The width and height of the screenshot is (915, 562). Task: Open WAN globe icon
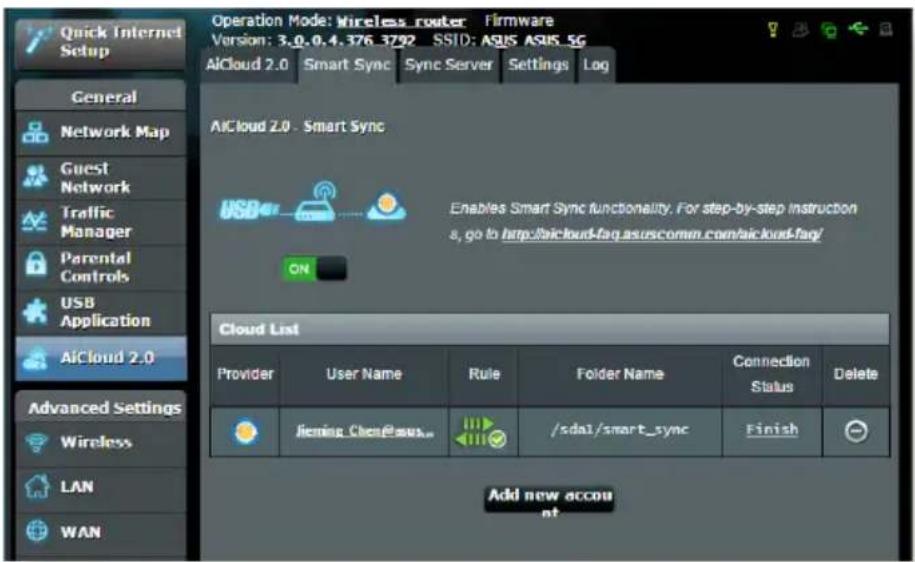[37, 531]
